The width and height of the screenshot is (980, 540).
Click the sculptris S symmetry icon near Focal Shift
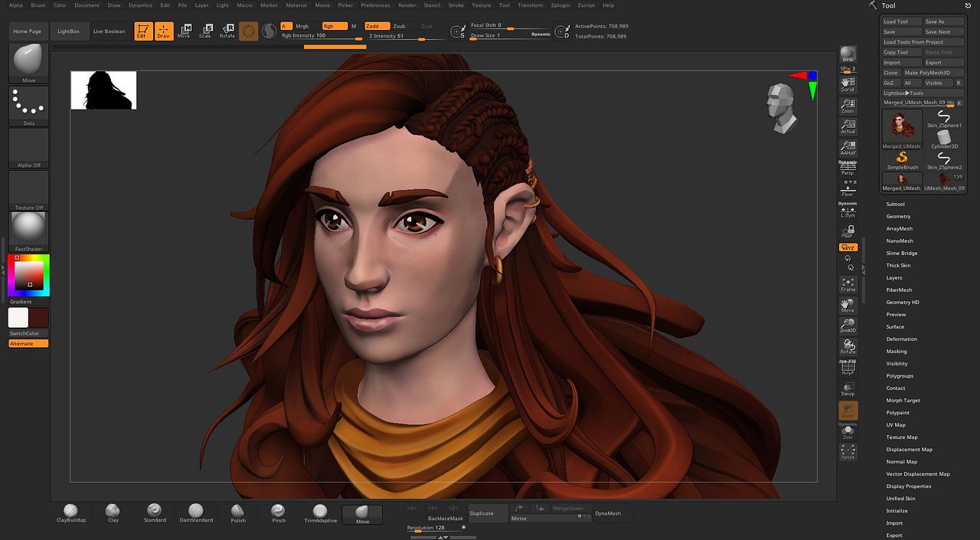[458, 31]
